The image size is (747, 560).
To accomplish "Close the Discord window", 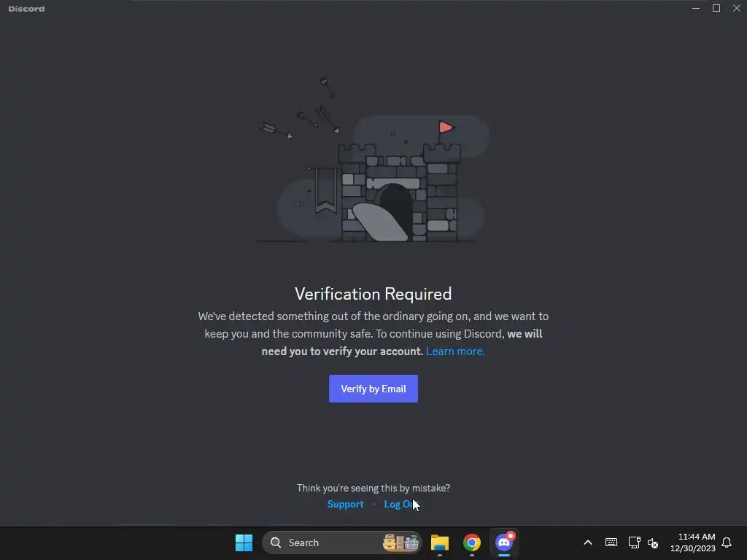I will tap(737, 8).
